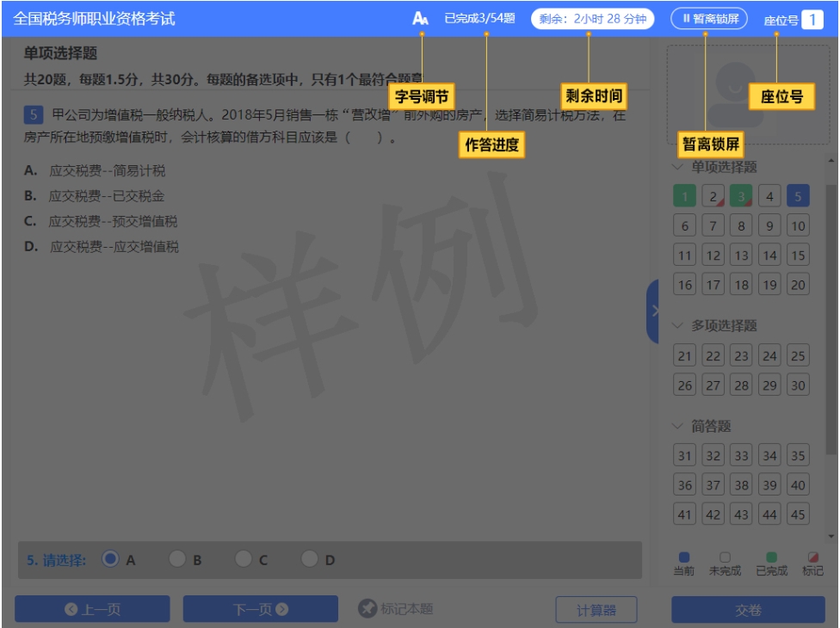The image size is (840, 628).
Task: Click the pin icon to mark this question
Action: coord(367,609)
